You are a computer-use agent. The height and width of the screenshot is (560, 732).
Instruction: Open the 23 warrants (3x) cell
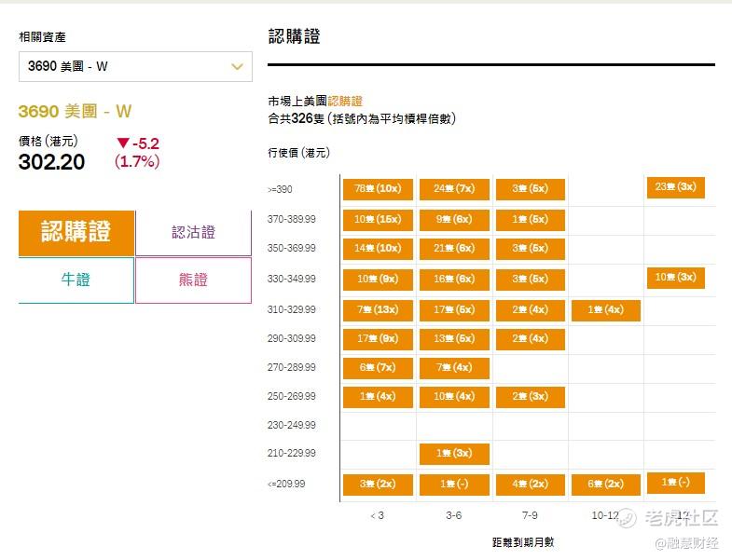[675, 187]
